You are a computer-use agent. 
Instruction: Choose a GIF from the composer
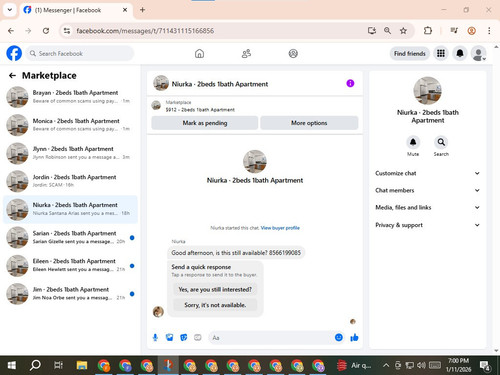tap(198, 338)
